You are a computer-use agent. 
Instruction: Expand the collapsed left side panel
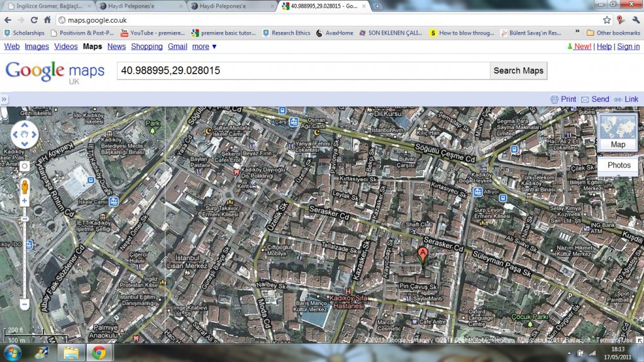pyautogui.click(x=4, y=99)
